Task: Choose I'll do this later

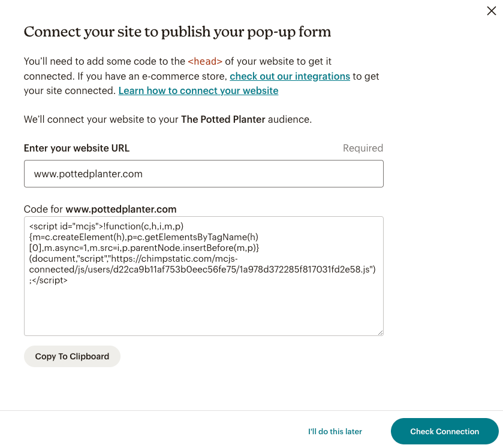Action: coord(335,432)
